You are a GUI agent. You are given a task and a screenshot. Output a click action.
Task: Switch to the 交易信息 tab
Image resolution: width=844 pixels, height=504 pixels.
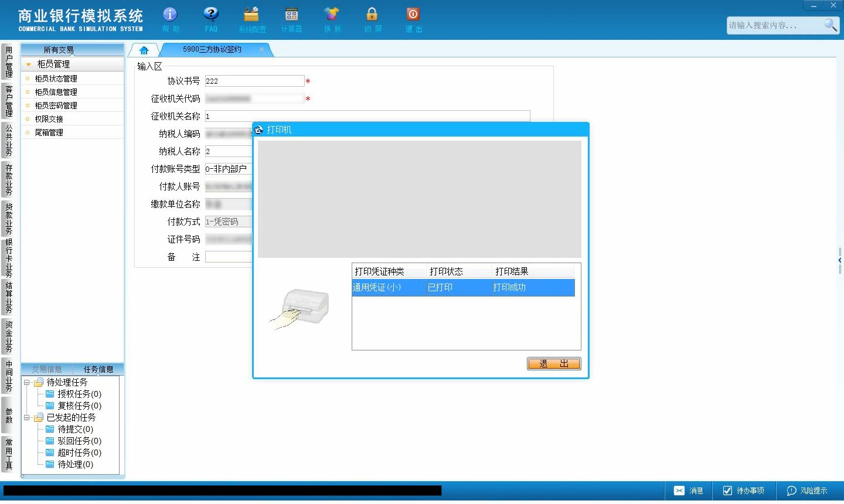(x=47, y=369)
